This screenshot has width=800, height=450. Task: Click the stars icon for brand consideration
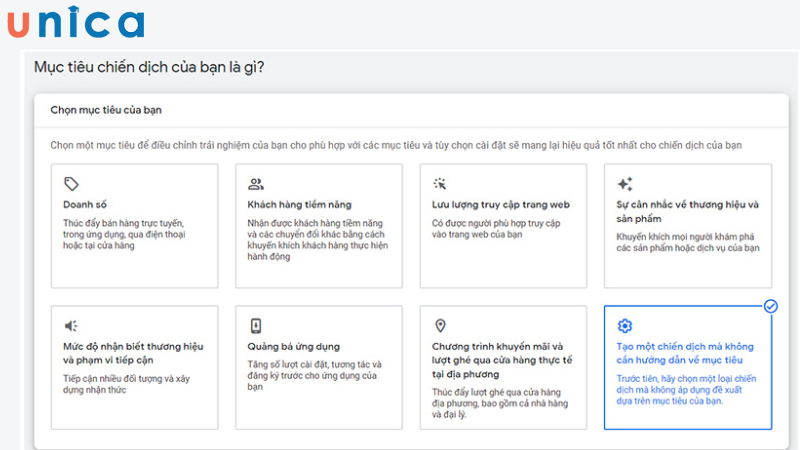(624, 184)
